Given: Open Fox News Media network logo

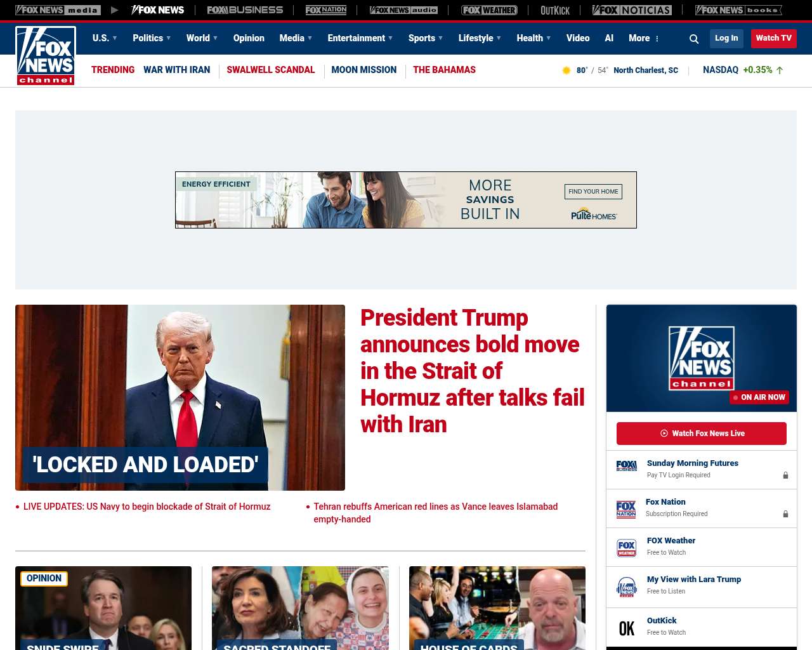Looking at the screenshot, I should (58, 10).
